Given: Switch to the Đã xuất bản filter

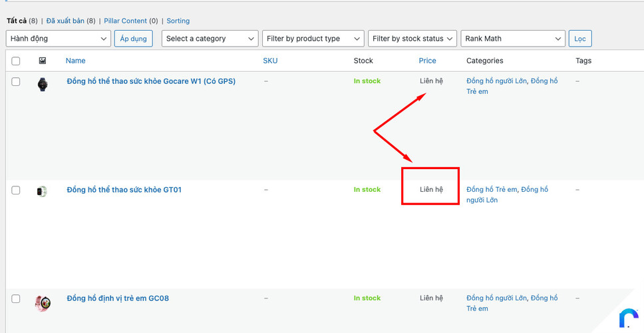Looking at the screenshot, I should [x=70, y=21].
